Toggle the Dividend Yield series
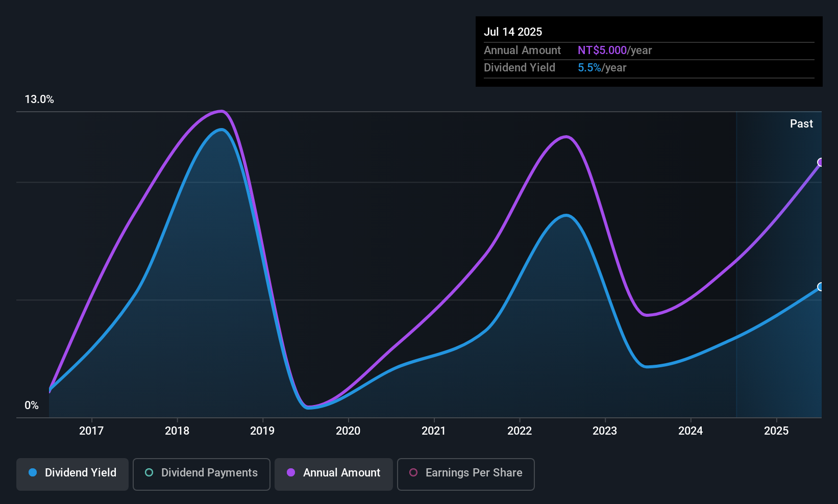 72,474
